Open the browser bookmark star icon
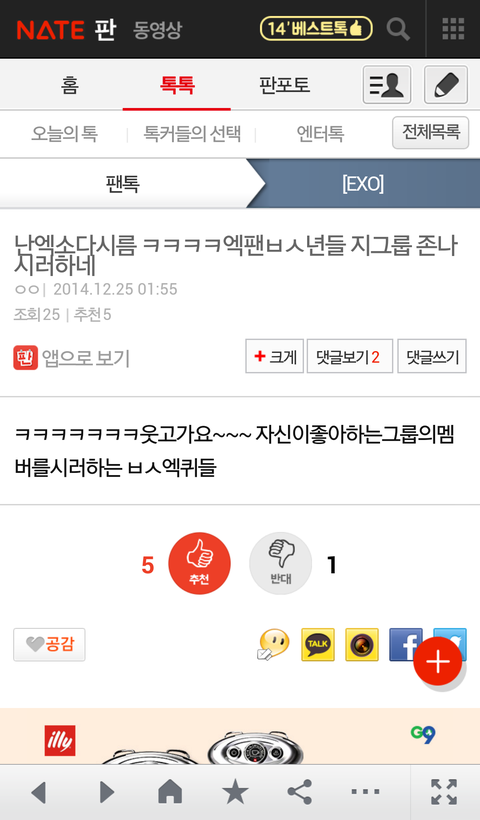The image size is (480, 820). point(235,792)
